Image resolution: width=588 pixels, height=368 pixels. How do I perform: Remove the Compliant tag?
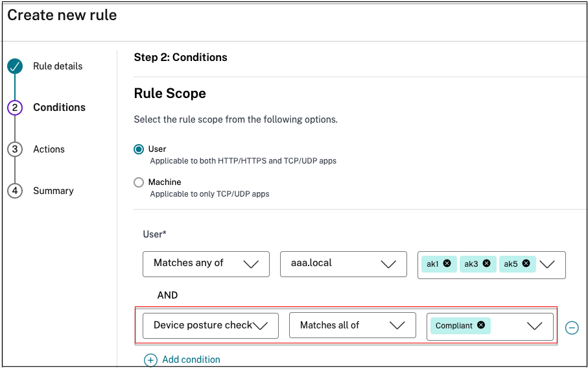481,325
